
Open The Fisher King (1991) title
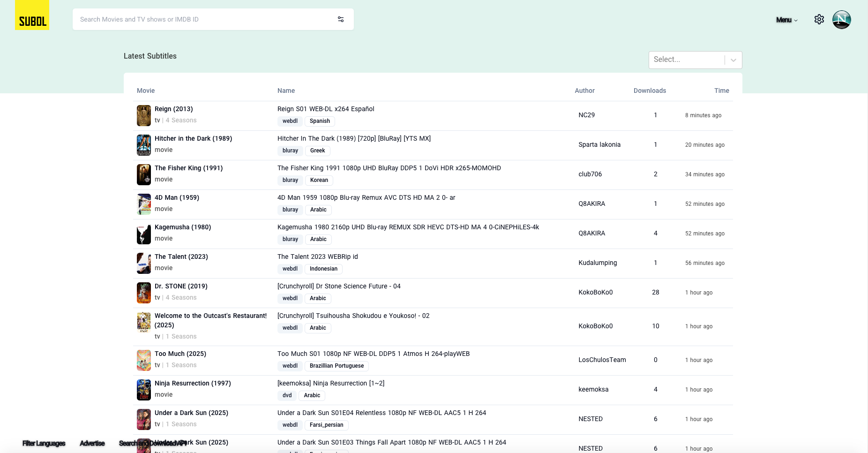(x=188, y=168)
